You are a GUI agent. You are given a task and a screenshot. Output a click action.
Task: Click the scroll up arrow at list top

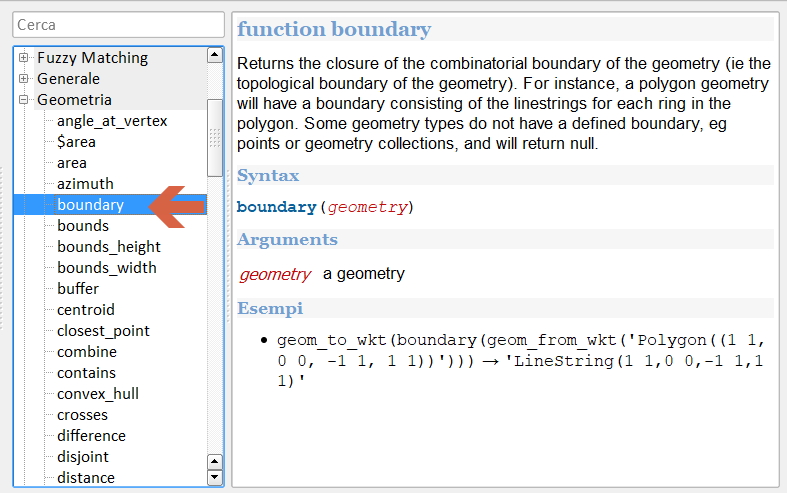(214, 56)
